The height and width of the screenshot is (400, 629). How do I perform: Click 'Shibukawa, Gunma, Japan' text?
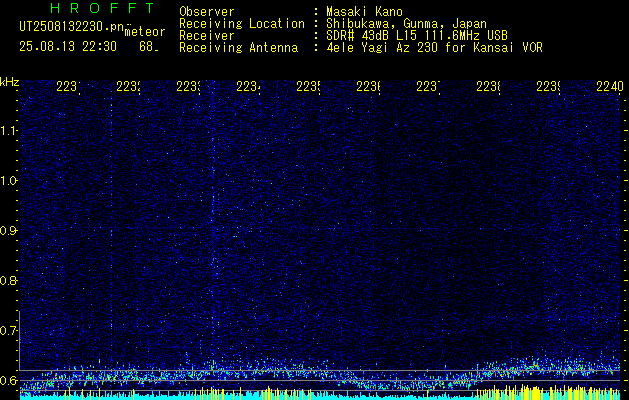pyautogui.click(x=406, y=24)
